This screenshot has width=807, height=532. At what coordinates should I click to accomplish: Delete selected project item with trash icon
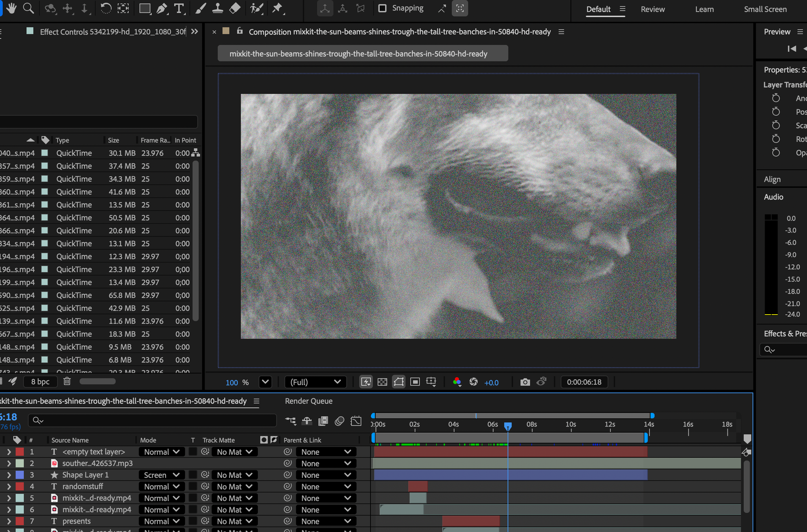pos(67,381)
